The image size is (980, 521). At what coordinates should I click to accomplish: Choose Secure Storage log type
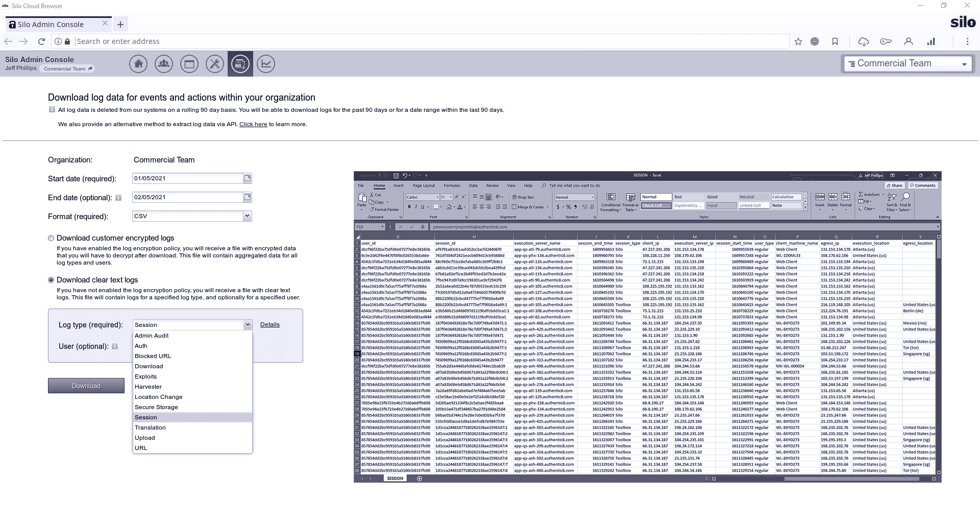point(192,407)
